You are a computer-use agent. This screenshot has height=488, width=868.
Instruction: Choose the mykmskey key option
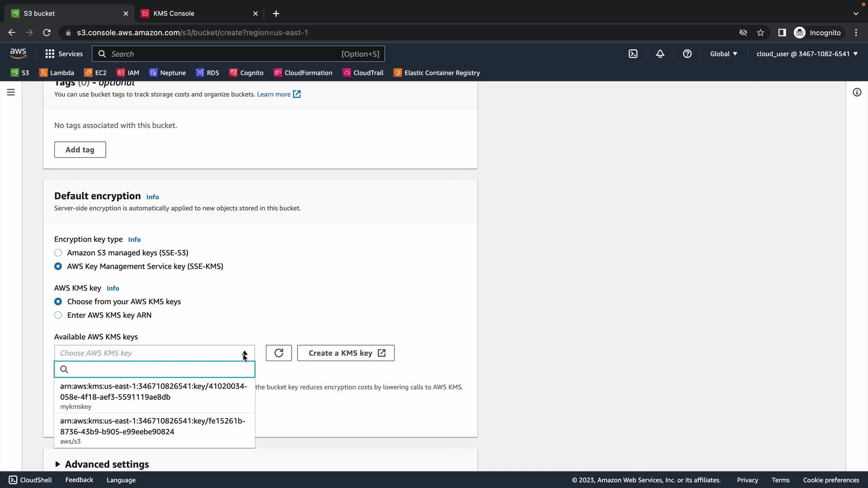pyautogui.click(x=154, y=395)
